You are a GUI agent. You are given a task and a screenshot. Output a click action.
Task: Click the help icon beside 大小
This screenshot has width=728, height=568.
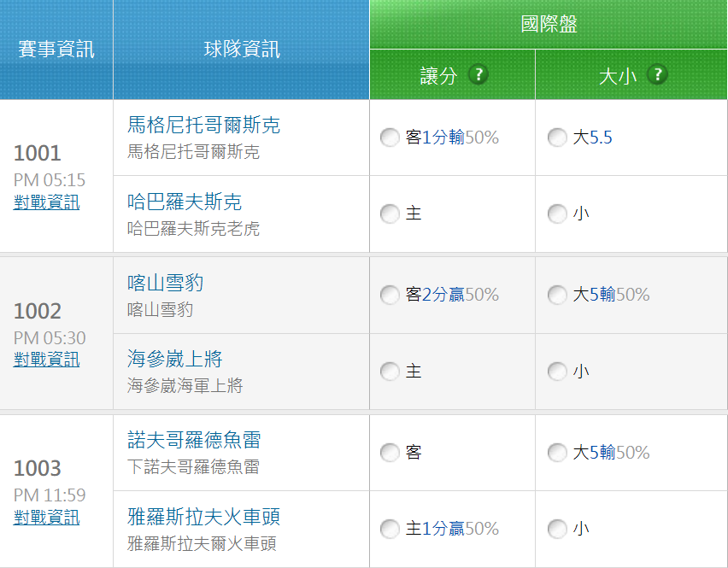click(656, 75)
